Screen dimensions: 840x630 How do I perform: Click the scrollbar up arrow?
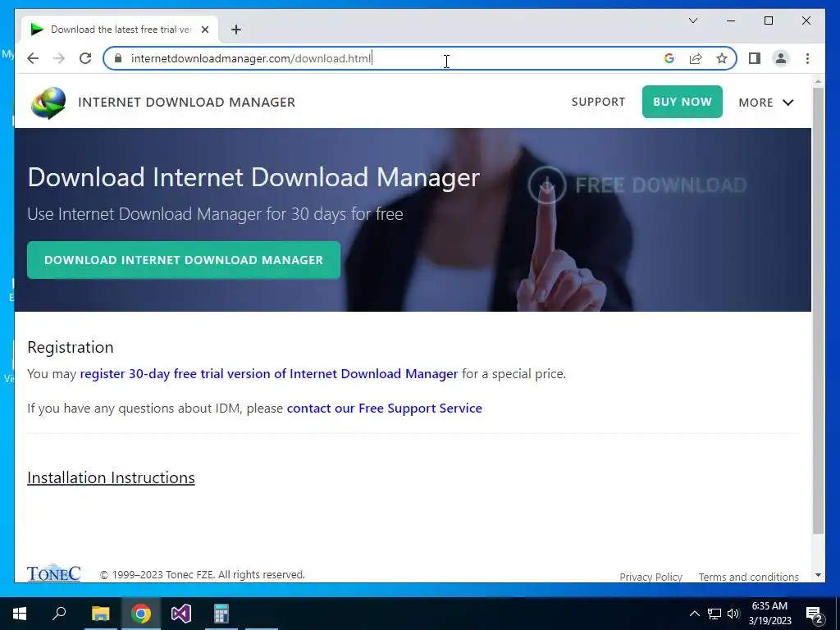(x=818, y=81)
